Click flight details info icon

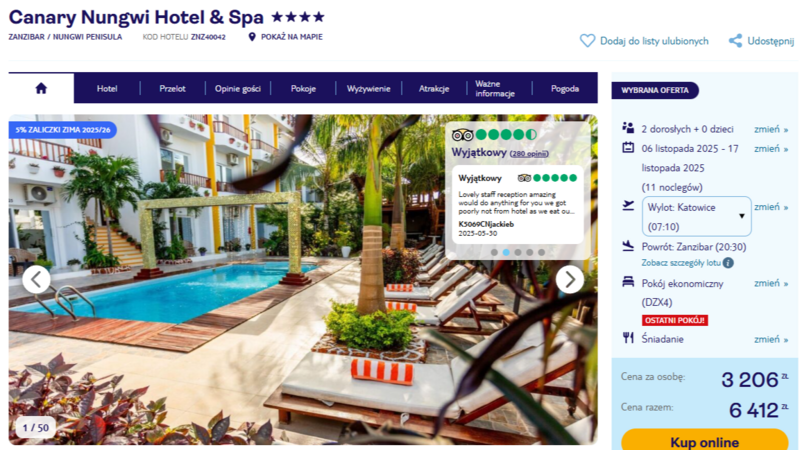click(x=729, y=263)
